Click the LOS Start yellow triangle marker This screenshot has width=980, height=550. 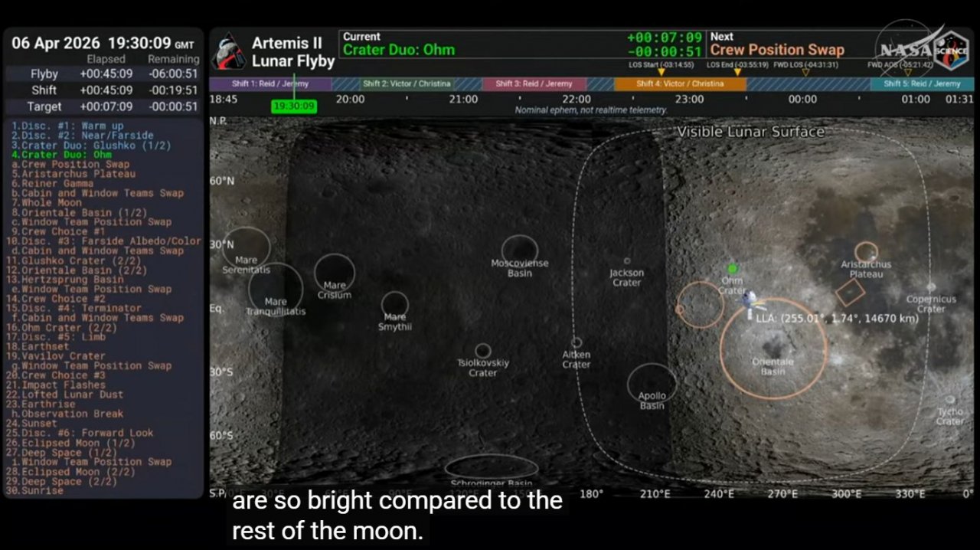(661, 73)
